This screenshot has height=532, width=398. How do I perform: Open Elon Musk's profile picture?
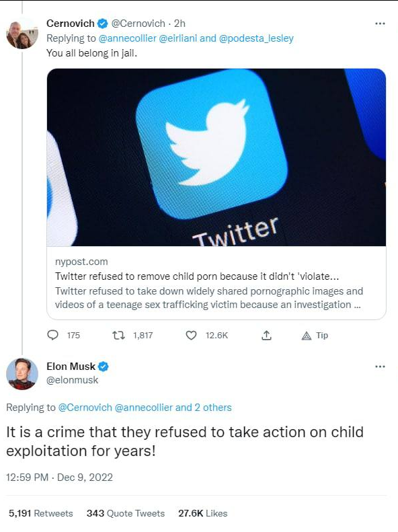coord(22,373)
